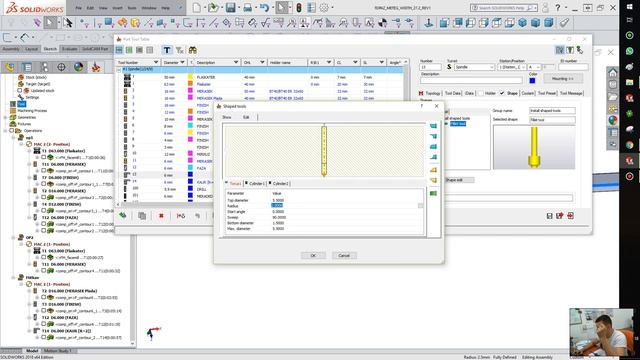Open the FeatureManager tree tab icon
Image resolution: width=640 pixels, height=360 pixels.
[10, 67]
